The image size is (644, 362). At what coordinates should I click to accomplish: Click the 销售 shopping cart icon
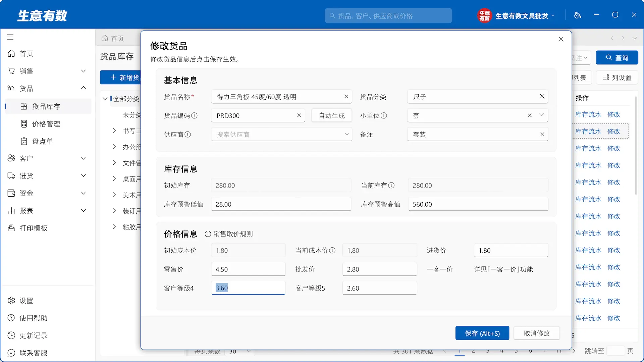coord(11,71)
